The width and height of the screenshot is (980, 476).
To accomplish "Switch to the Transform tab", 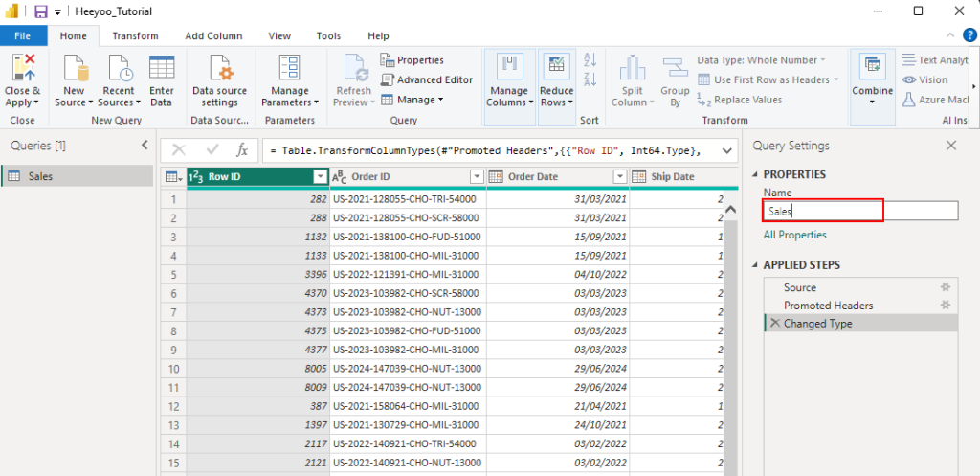I will [x=136, y=35].
